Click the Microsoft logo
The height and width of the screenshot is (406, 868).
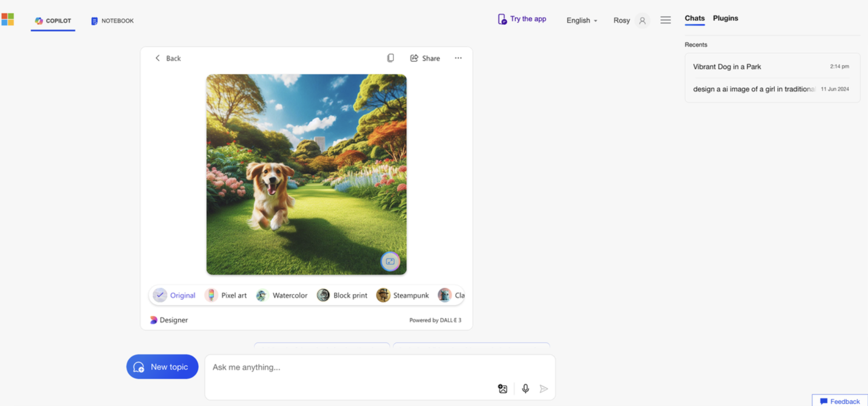tap(8, 20)
